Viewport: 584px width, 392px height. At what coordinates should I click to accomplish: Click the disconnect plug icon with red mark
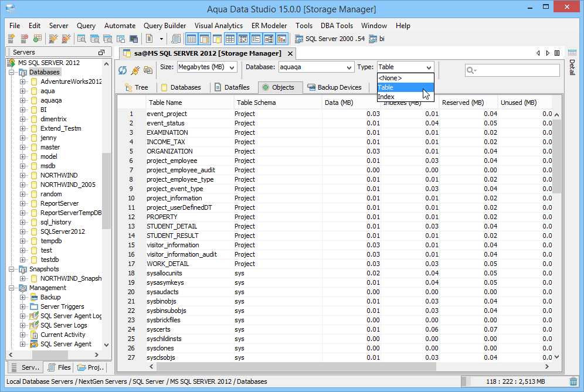(x=66, y=39)
